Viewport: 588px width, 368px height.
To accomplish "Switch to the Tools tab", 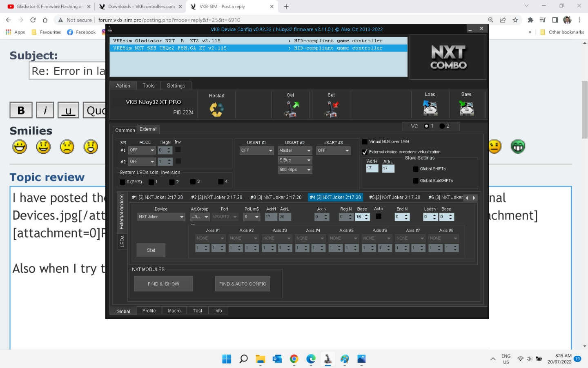I will pyautogui.click(x=149, y=86).
